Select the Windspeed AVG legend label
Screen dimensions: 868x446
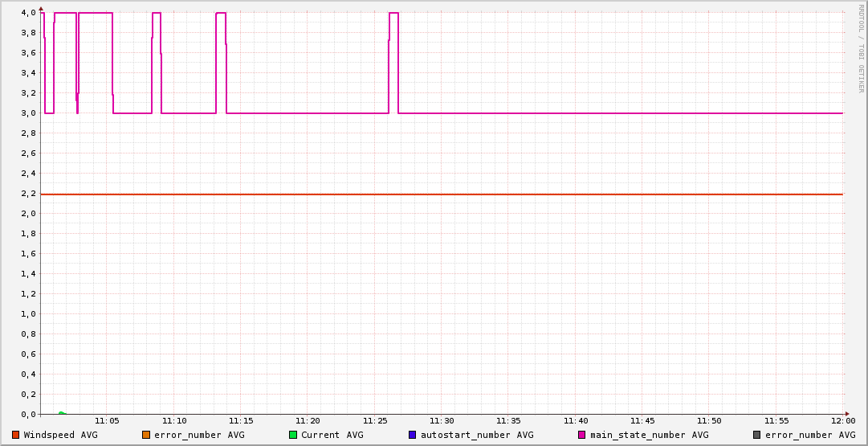pyautogui.click(x=60, y=435)
